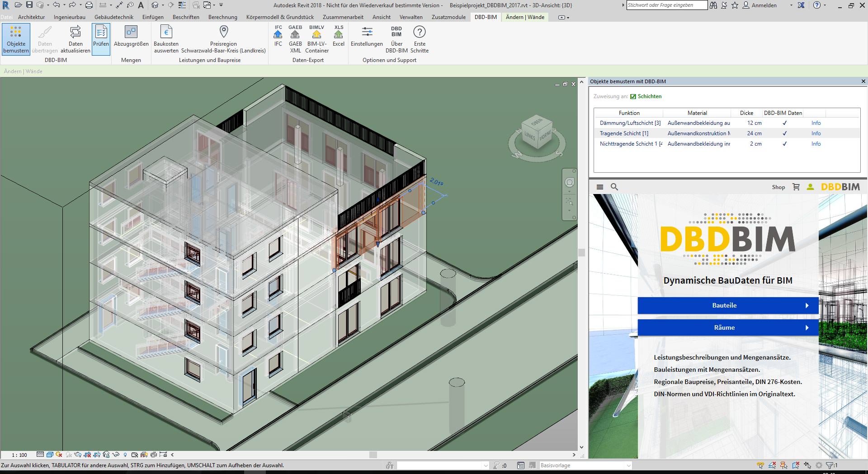Collapse view control bar chevron
The height and width of the screenshot is (474, 868).
(172, 455)
